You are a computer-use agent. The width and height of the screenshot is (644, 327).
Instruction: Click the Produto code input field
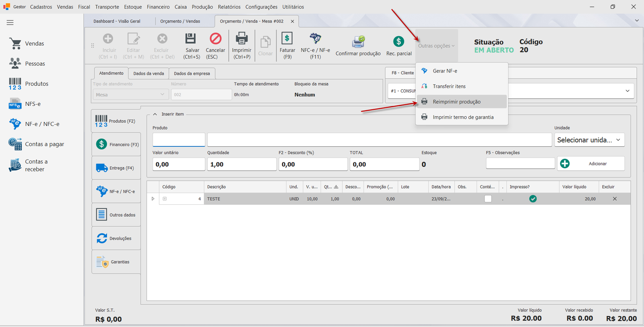[x=179, y=140]
